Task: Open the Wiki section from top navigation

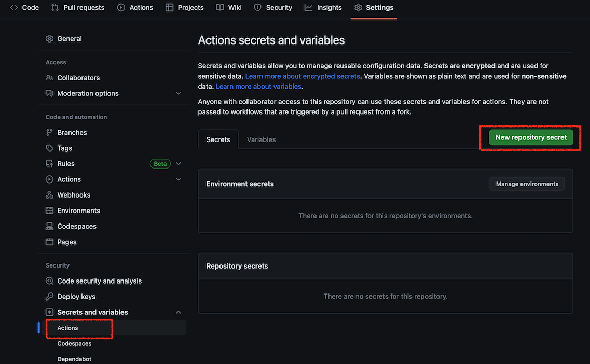Action: 228,7
